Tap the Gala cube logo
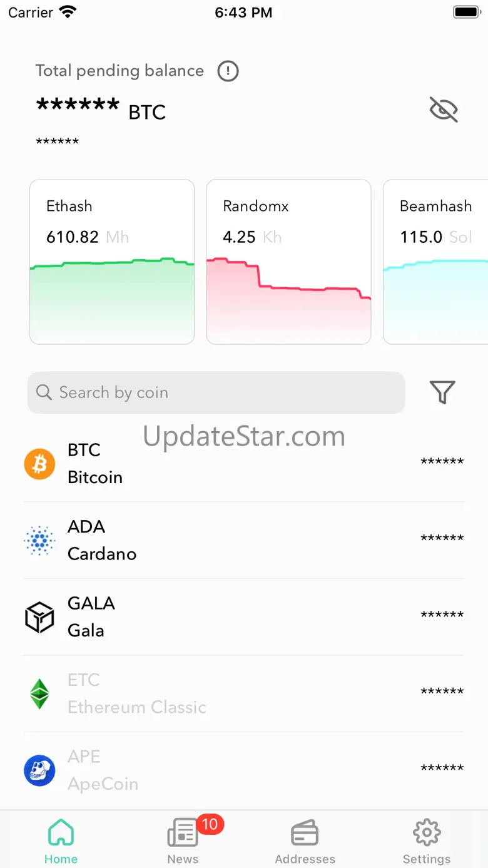Image resolution: width=488 pixels, height=868 pixels. click(39, 617)
